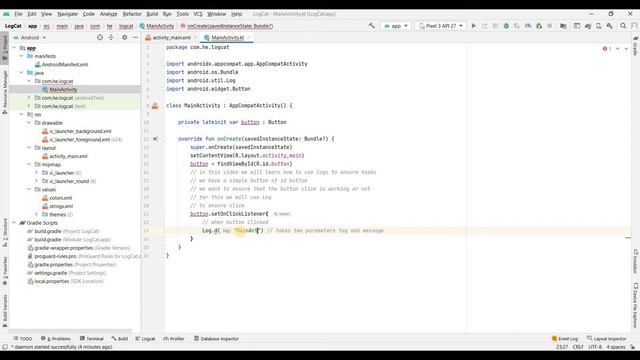
Task: Click the Apply Changes and Restart Activity icon
Action: 484,26
